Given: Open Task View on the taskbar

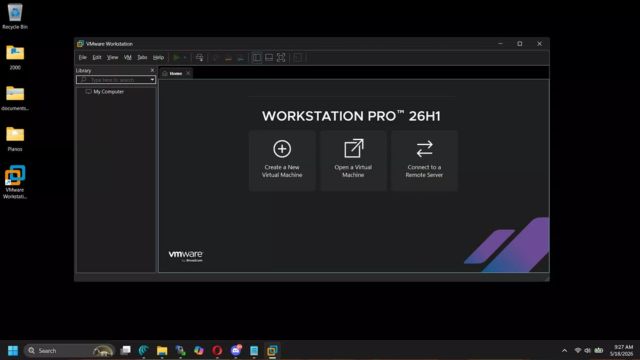Looking at the screenshot, I should pos(126,351).
